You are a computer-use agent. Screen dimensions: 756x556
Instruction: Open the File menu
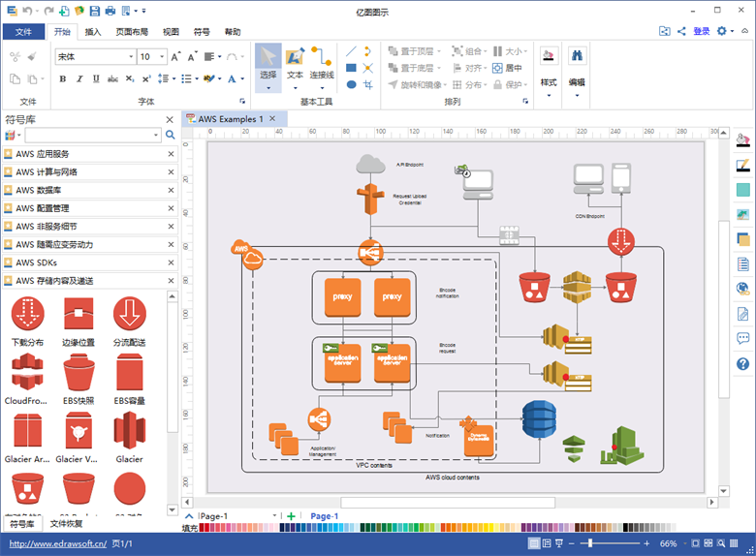coord(23,32)
